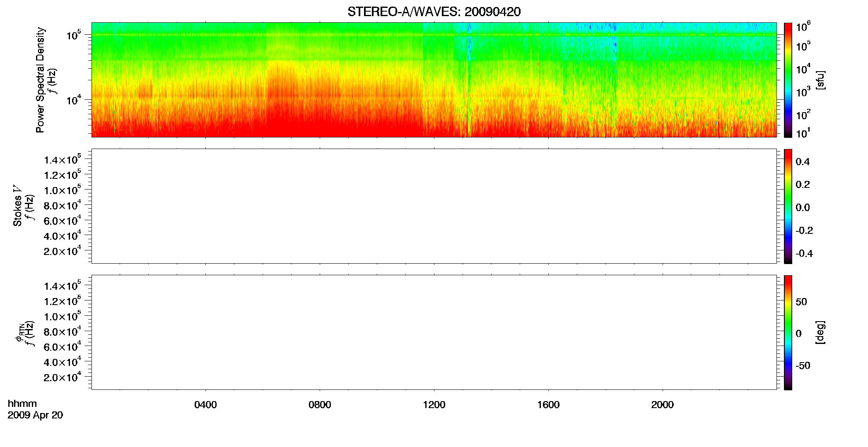Click the empty Stokes V plot panel
This screenshot has height=447, width=868.
tap(434, 206)
